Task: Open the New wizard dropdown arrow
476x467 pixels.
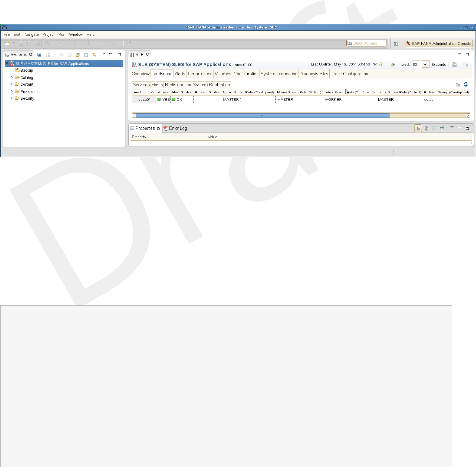Action: (x=14, y=43)
